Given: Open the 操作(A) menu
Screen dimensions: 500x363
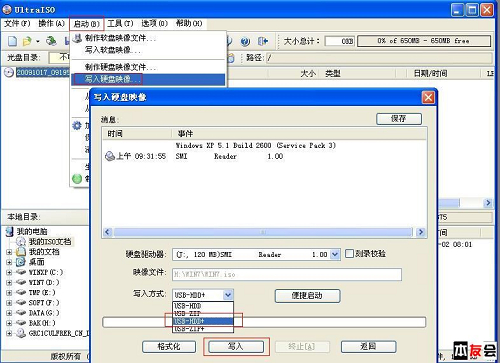Looking at the screenshot, I should [51, 23].
